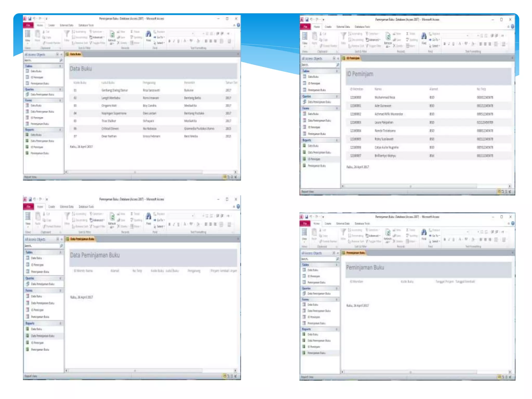
Task: Open Advanced filter dropdown in Data Buku window
Action: [x=97, y=37]
